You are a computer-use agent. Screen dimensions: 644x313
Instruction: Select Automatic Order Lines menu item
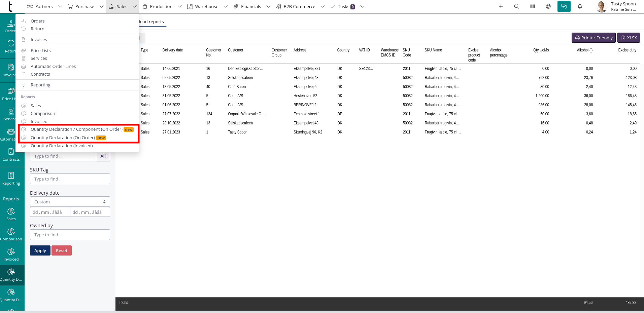click(x=53, y=66)
